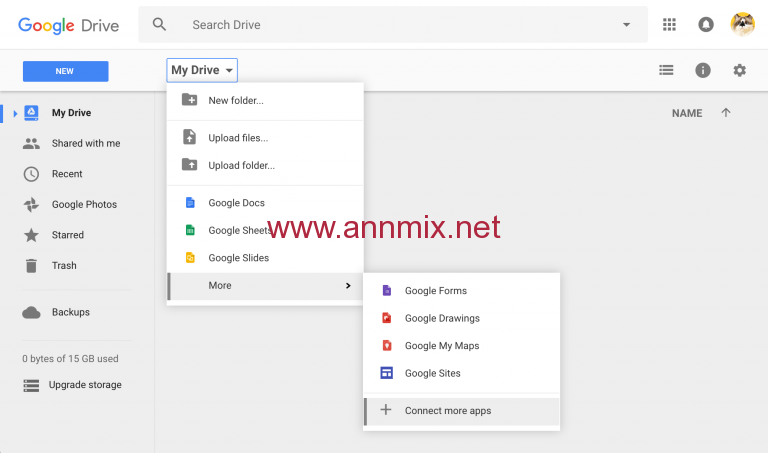Image resolution: width=768 pixels, height=453 pixels.
Task: Open the settings gear
Action: pos(740,71)
